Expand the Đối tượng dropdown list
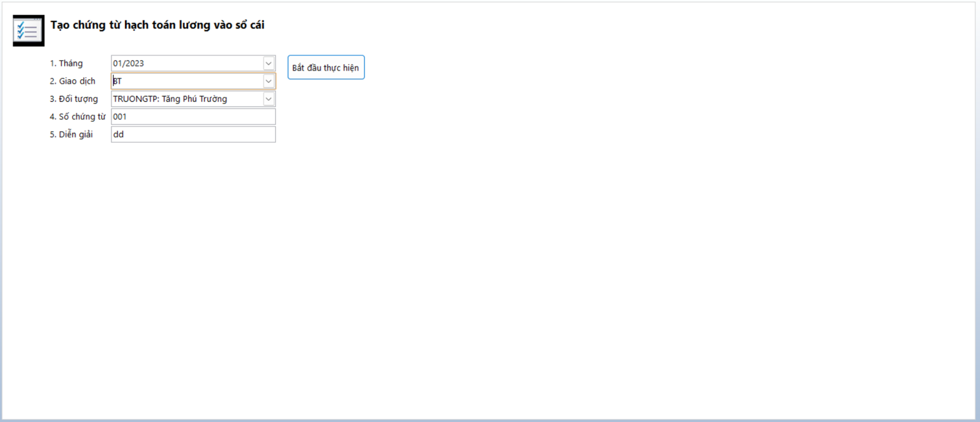 (268, 99)
